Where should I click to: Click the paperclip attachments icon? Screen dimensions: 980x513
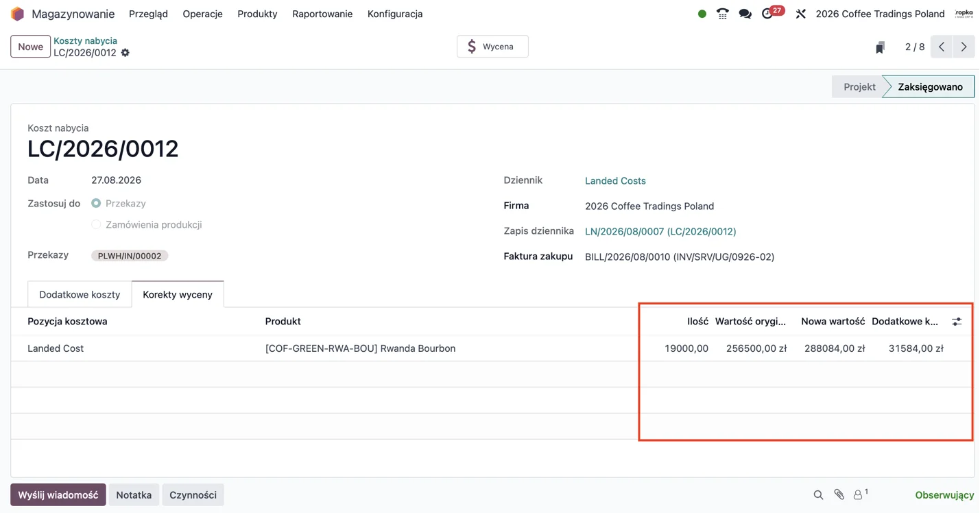tap(839, 494)
